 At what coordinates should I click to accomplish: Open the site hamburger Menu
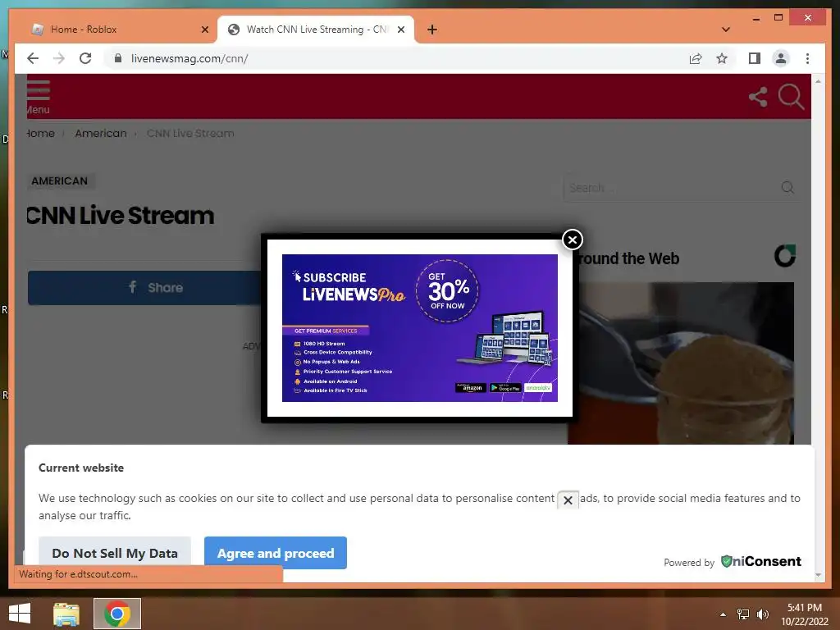coord(38,98)
